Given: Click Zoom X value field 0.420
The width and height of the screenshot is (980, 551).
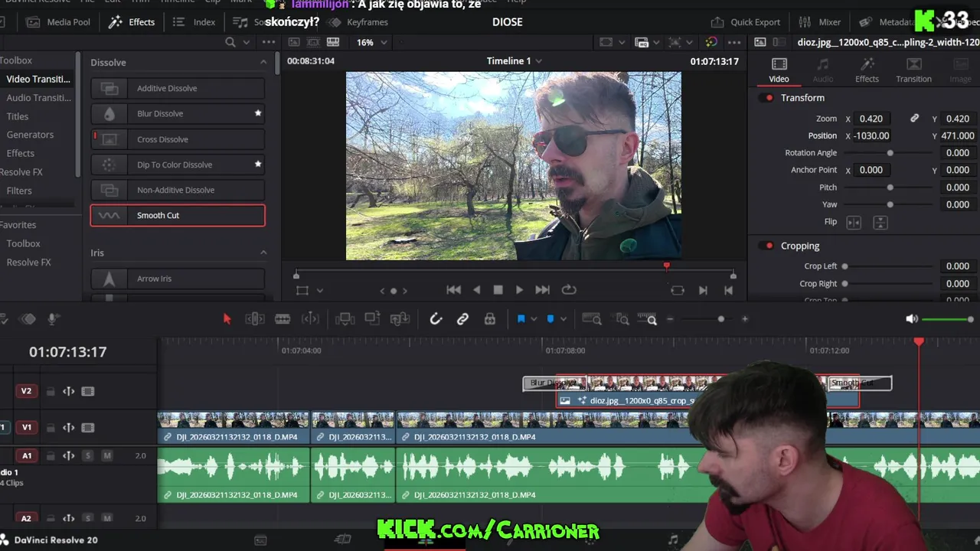Looking at the screenshot, I should (871, 119).
